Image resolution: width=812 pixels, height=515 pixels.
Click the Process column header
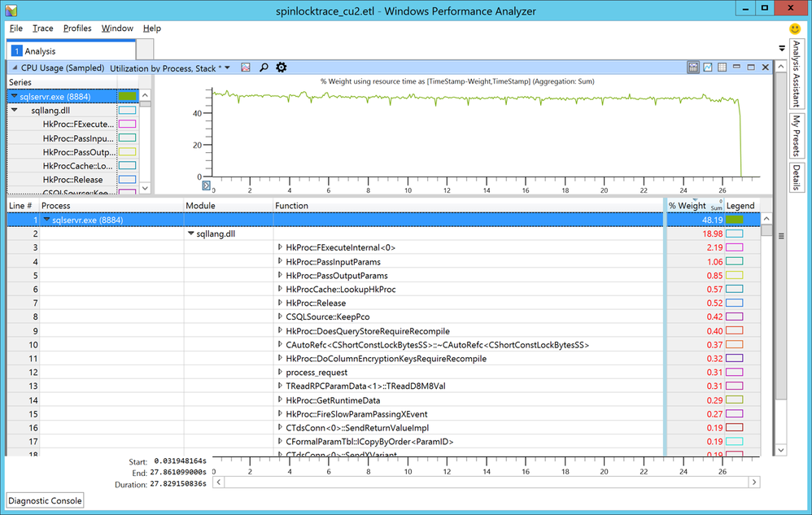coord(111,206)
